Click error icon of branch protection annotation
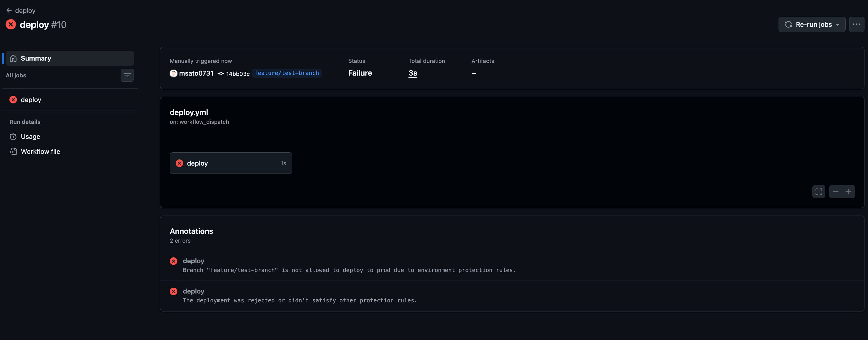868x340 pixels. click(174, 261)
